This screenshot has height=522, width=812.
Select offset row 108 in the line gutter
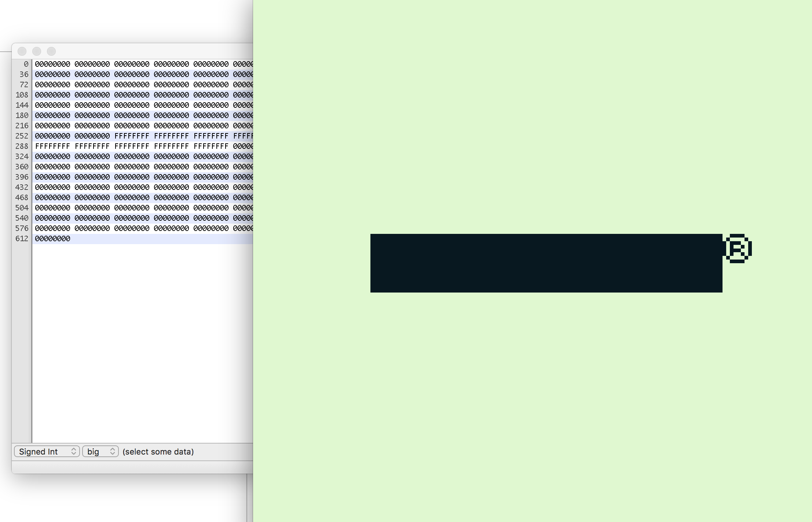[x=22, y=95]
